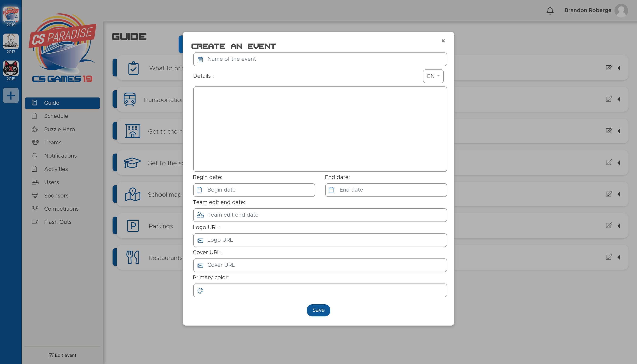Click the School map pin icon

click(x=132, y=194)
